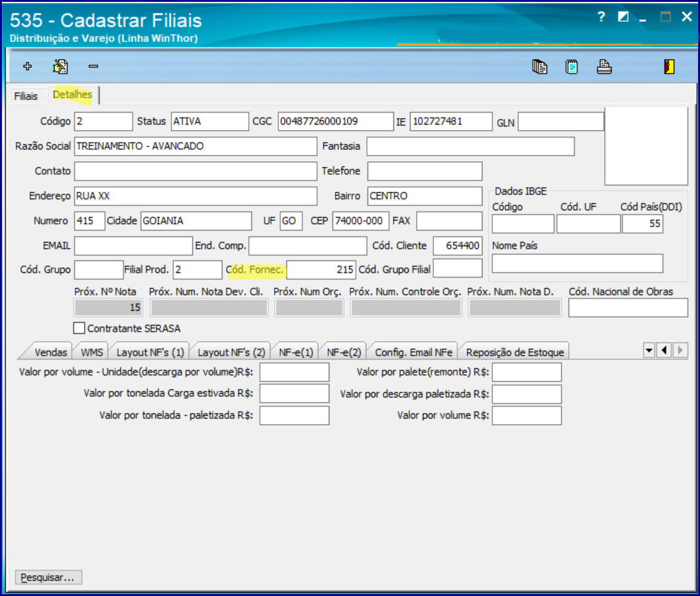Screen dimensions: 700x596
Task: Click the IE field 102727481
Action: (451, 122)
